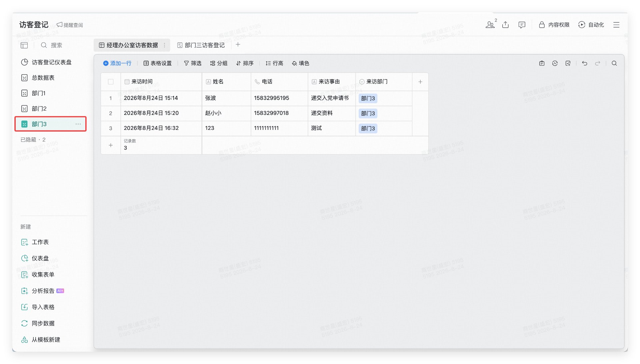The height and width of the screenshot is (364, 640).
Task: Switch to 部门三访客登记 view tab
Action: [x=201, y=45]
